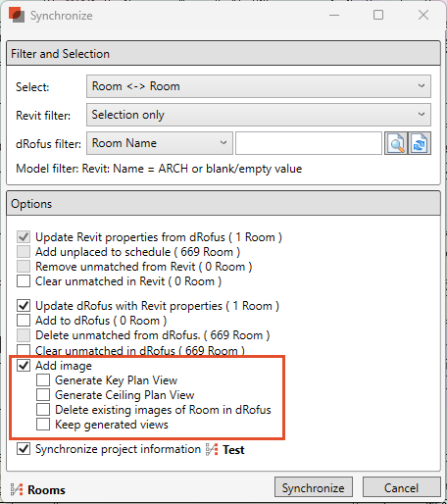Click the Cancel button
This screenshot has height=504, width=447.
coord(401,487)
